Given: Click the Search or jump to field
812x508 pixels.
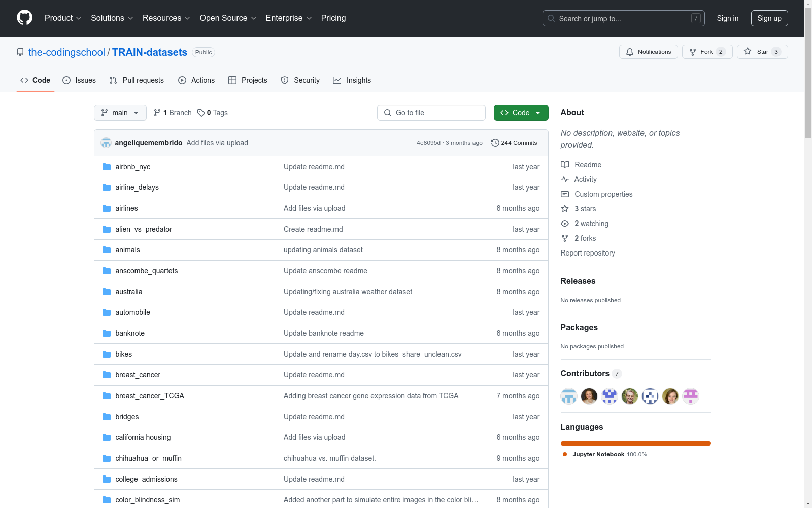Looking at the screenshot, I should click(x=624, y=18).
